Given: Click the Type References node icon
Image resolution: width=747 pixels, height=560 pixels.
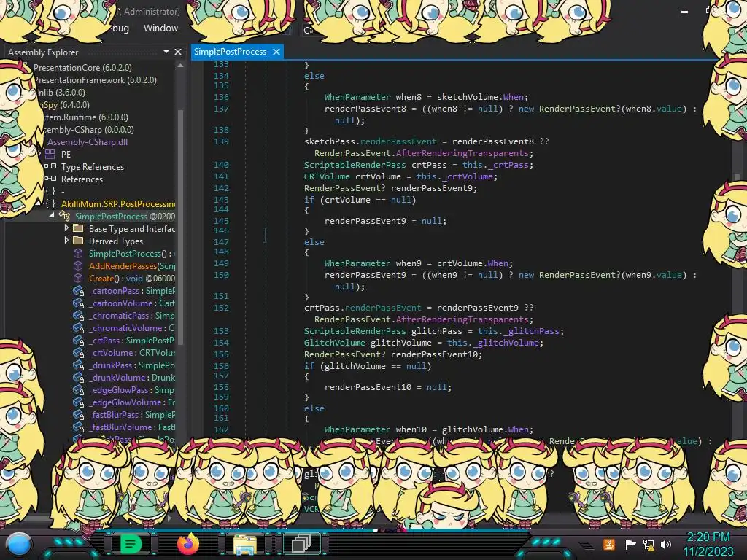Looking at the screenshot, I should [50, 166].
